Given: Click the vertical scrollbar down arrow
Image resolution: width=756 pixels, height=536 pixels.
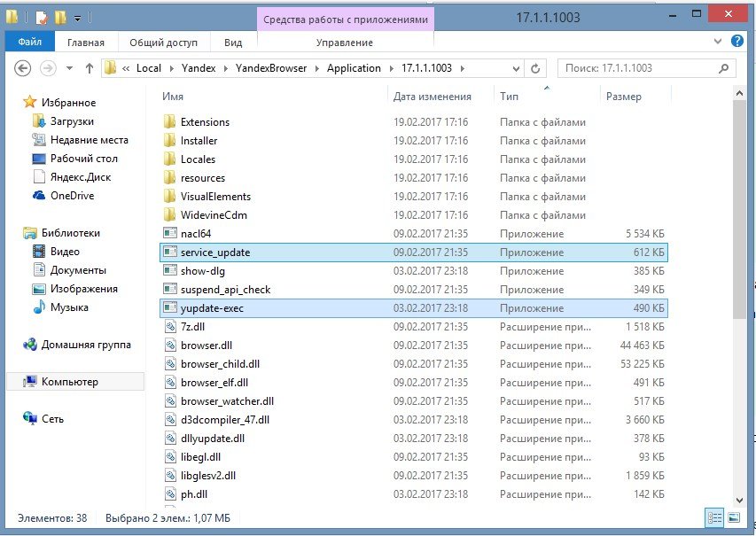Looking at the screenshot, I should (740, 501).
